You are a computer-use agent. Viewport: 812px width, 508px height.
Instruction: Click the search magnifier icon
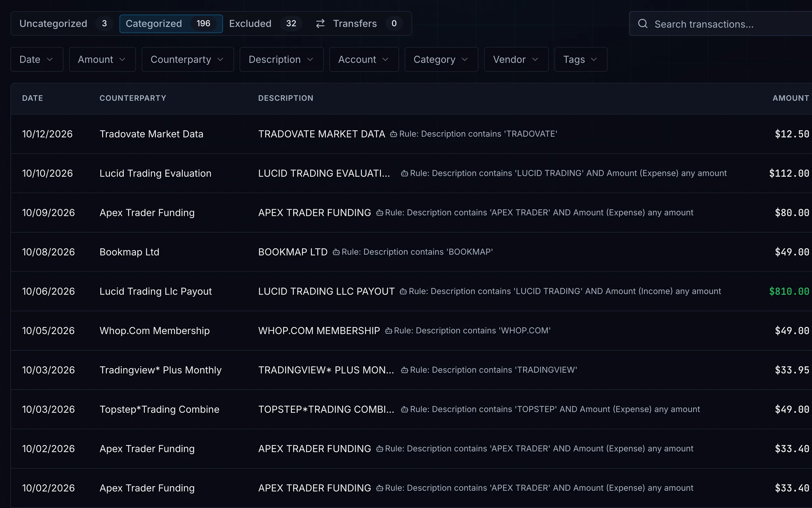pyautogui.click(x=643, y=24)
